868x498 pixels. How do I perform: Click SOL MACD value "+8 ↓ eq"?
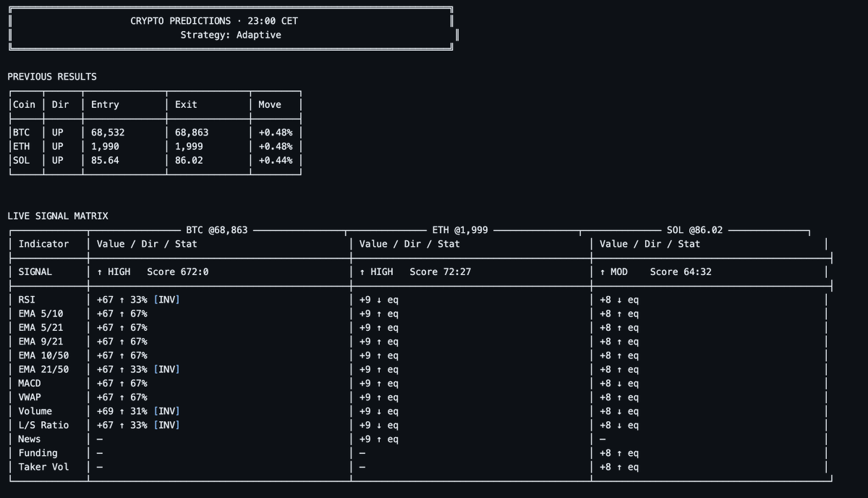coord(619,383)
